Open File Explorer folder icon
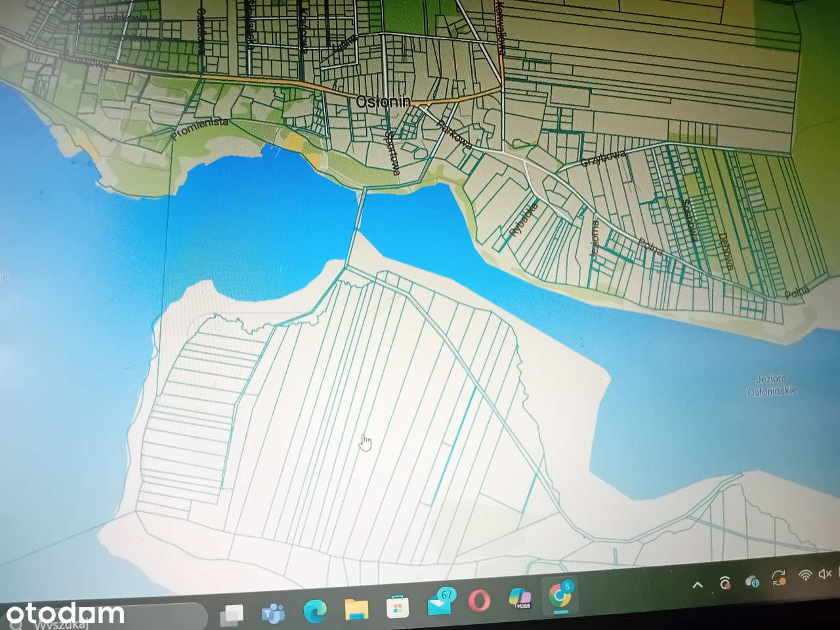840x630 pixels. pyautogui.click(x=356, y=610)
